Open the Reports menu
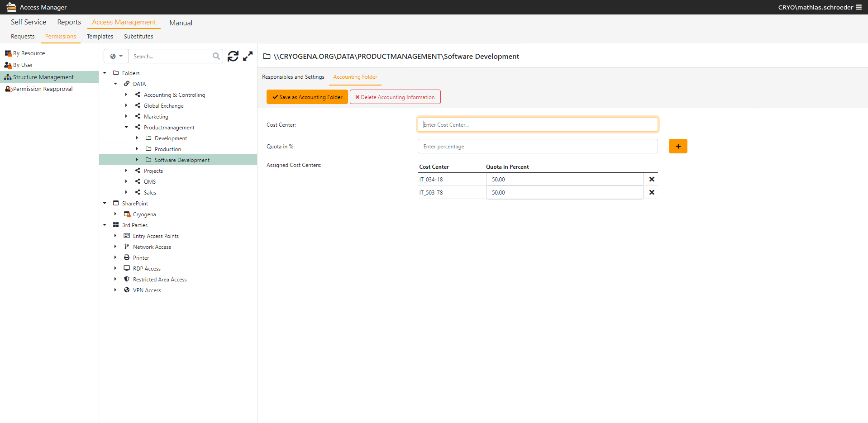 click(69, 22)
